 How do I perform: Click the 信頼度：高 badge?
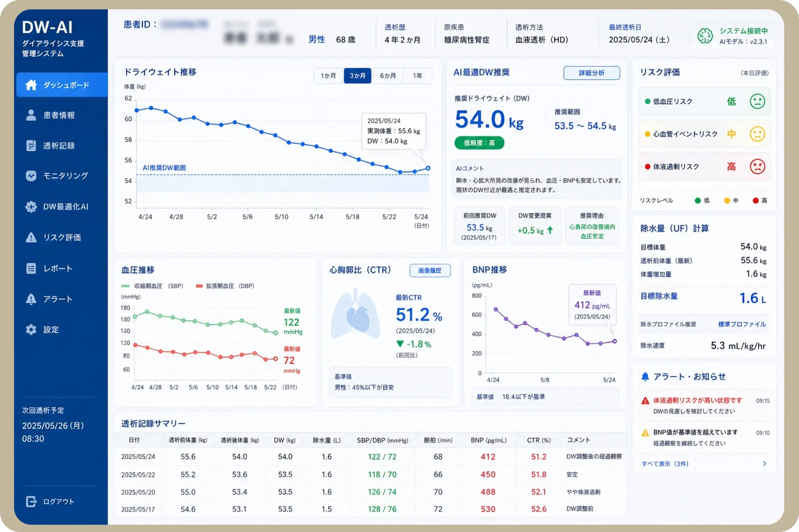[x=479, y=143]
